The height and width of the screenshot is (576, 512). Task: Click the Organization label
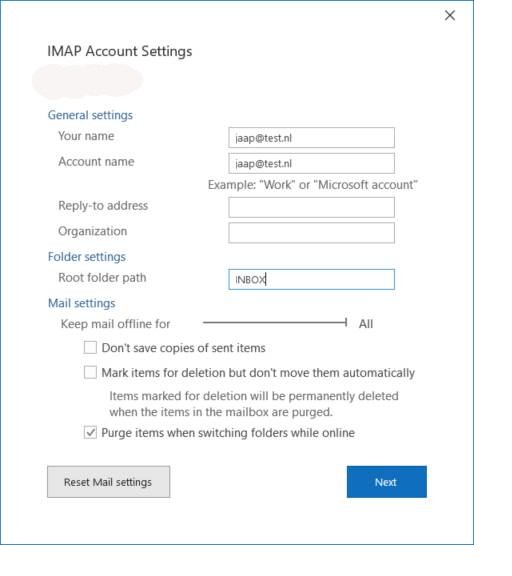point(93,231)
